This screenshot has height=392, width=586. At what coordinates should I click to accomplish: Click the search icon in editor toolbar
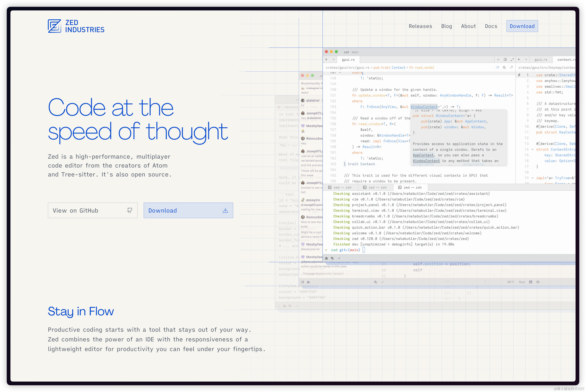click(x=504, y=68)
